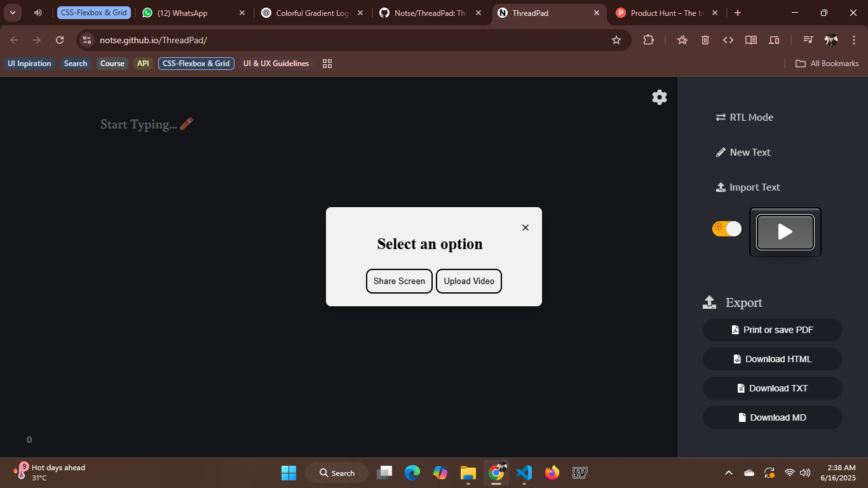Open Course bookmark folder
Viewport: 868px width, 488px height.
(112, 64)
